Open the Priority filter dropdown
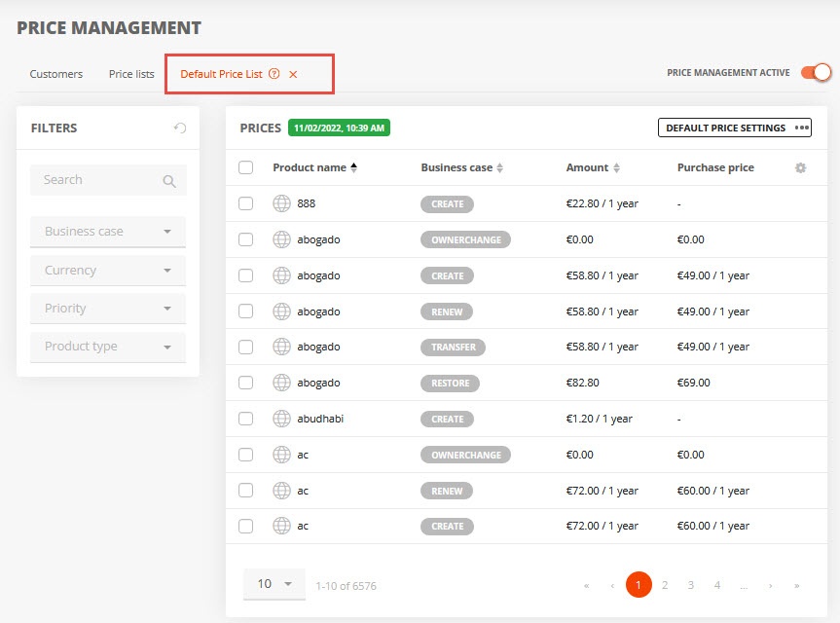 [x=108, y=309]
